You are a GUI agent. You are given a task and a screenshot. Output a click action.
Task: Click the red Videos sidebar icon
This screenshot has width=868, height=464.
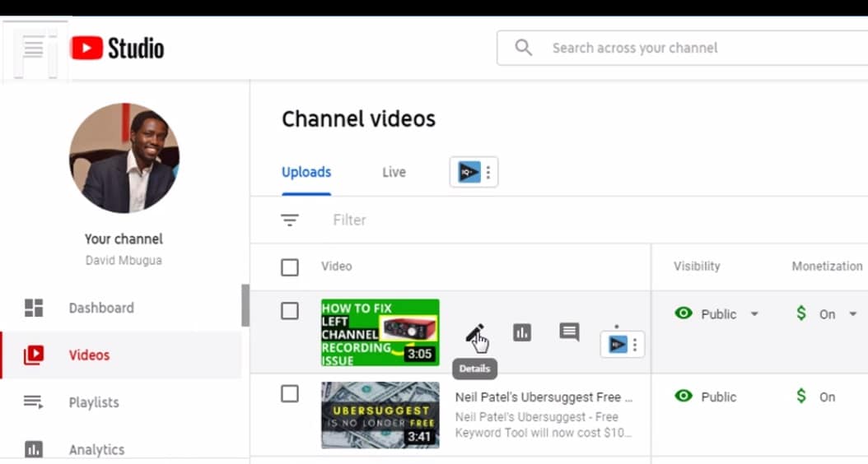click(x=34, y=355)
